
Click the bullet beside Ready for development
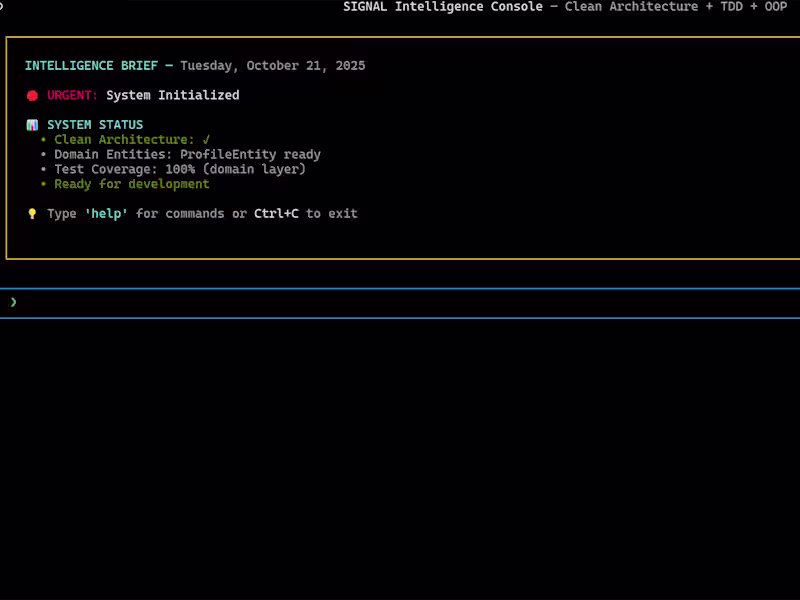[x=44, y=184]
